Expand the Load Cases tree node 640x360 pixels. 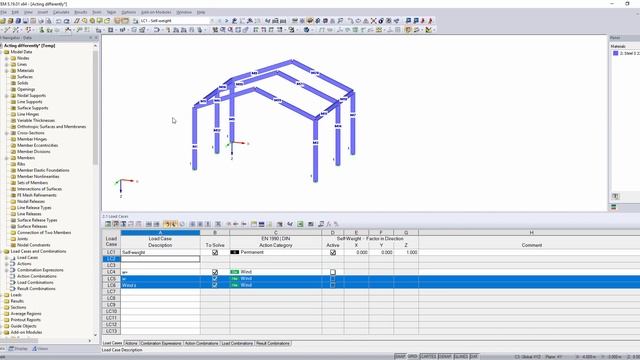[x=7, y=258]
